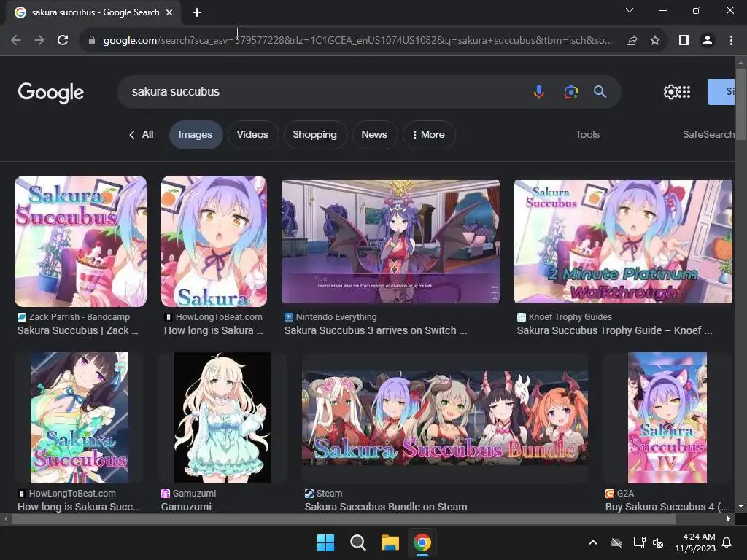Share this page using the share icon
The image size is (747, 560).
[632, 41]
